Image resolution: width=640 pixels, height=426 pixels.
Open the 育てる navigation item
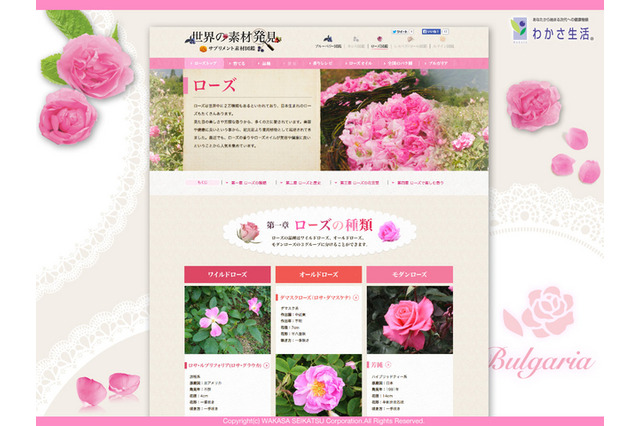click(x=238, y=64)
